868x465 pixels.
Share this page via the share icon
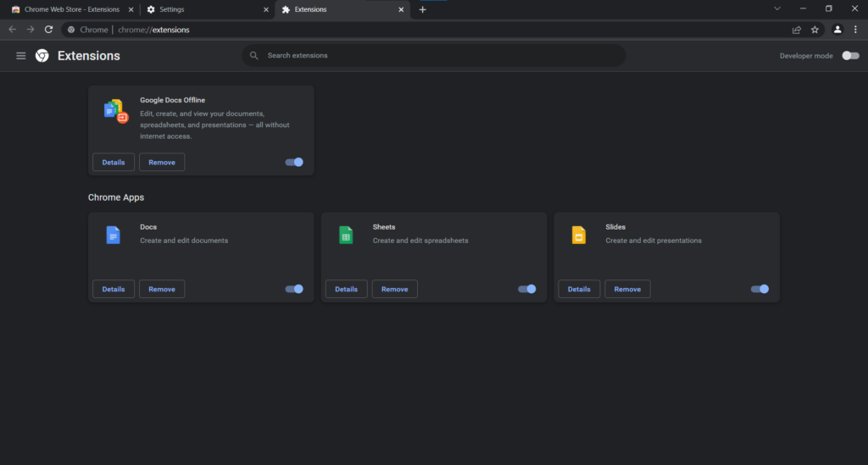click(797, 30)
